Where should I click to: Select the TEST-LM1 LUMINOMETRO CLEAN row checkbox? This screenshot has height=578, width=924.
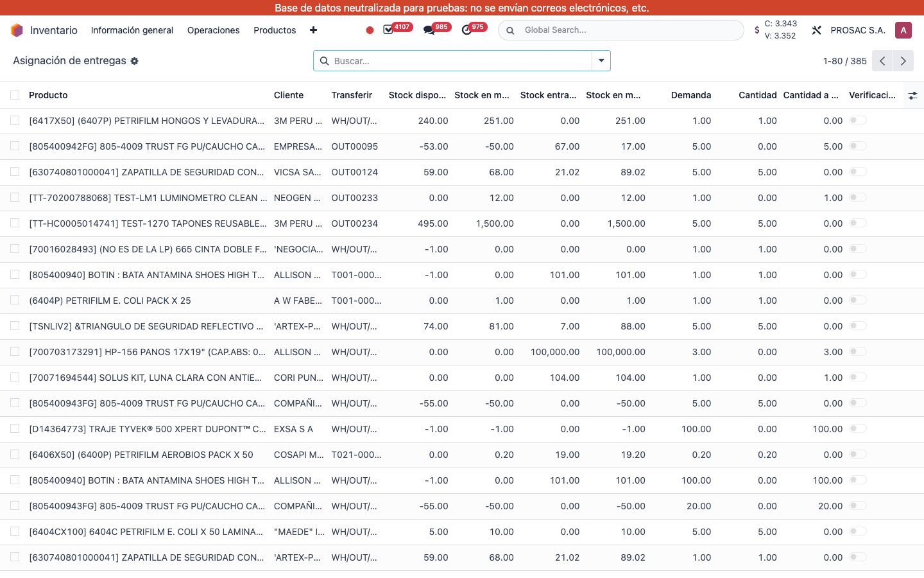15,197
